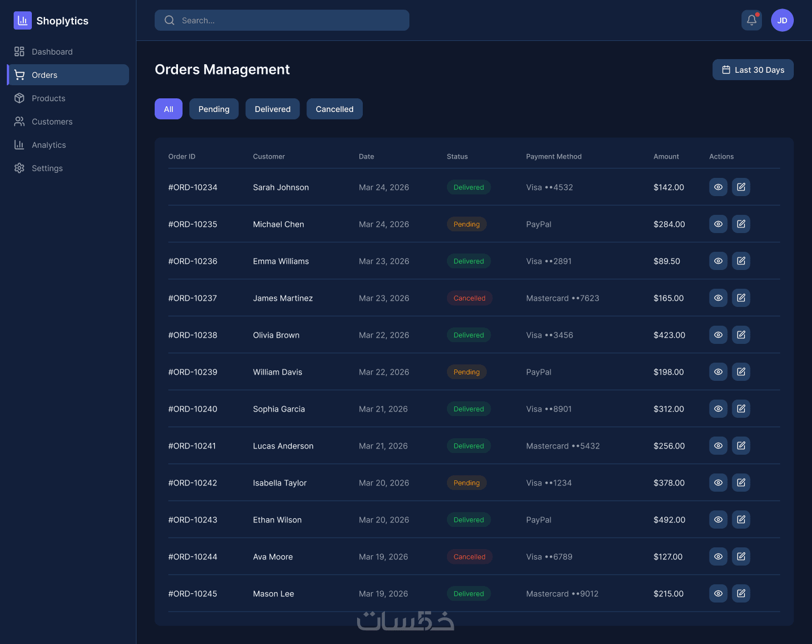
Task: Edit order #ORD-10245
Action: click(741, 593)
